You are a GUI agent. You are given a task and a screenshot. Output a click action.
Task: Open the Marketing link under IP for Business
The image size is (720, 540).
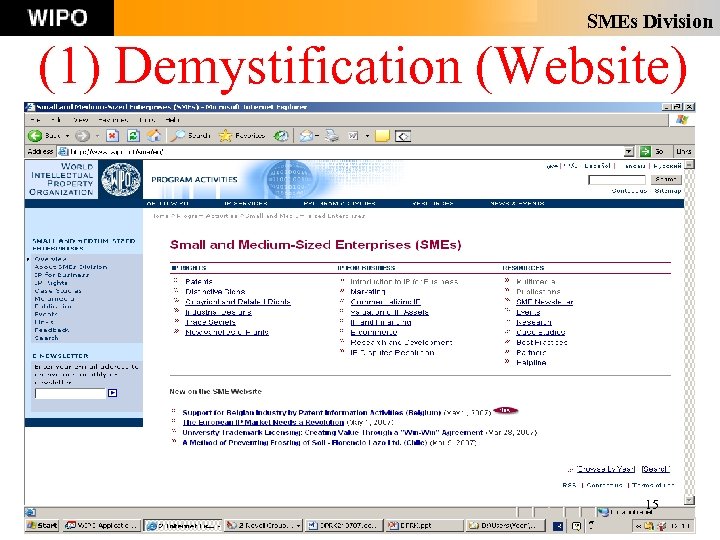pyautogui.click(x=368, y=292)
